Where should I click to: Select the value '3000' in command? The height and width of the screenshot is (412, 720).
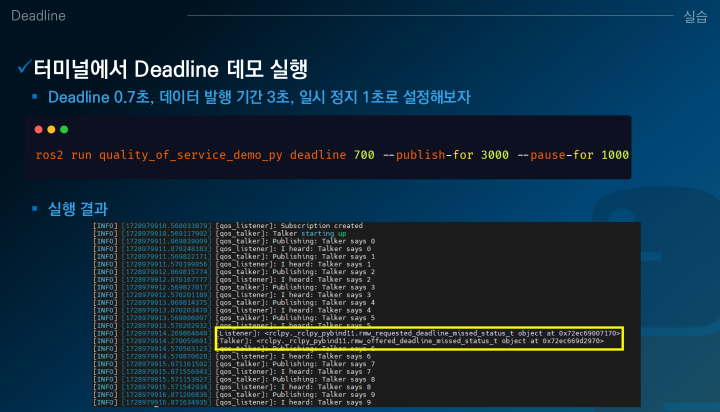pos(495,155)
